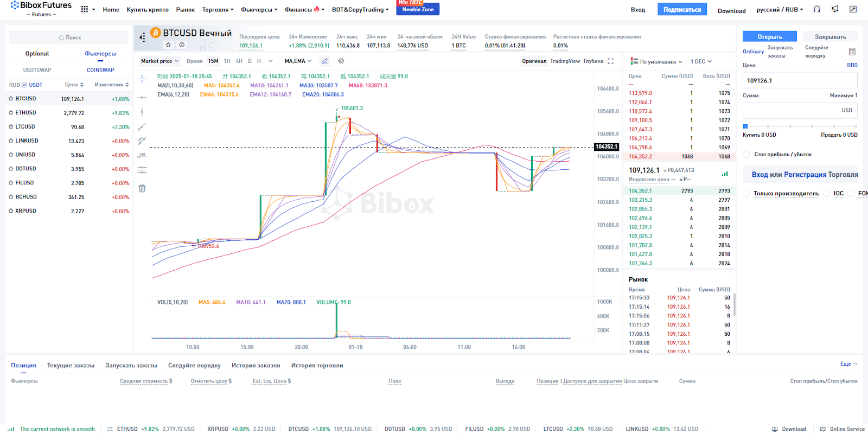The image size is (868, 434).
Task: Click the order book layout icon
Action: tap(634, 61)
